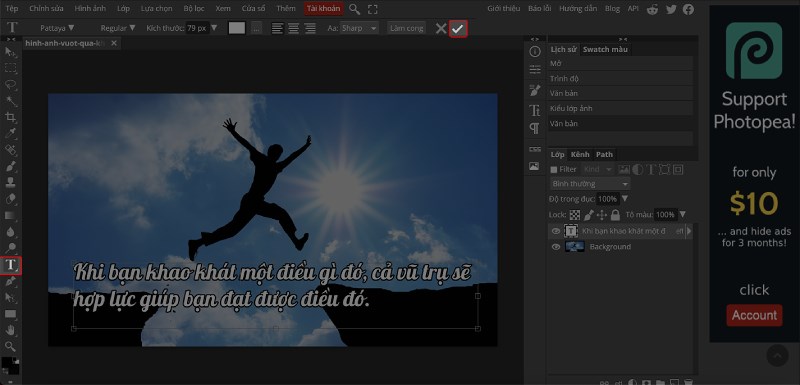
Task: Expand text layer effects arrow
Action: (x=689, y=231)
